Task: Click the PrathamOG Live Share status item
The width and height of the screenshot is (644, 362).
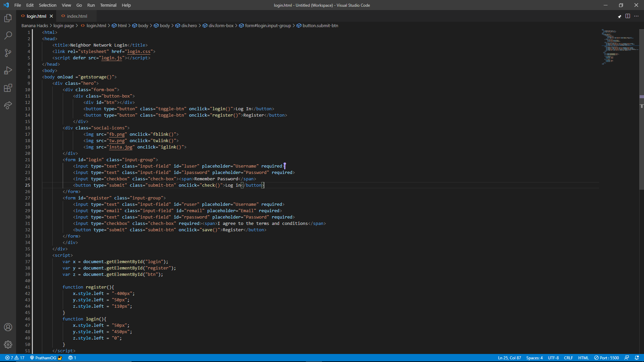Action: coord(46,358)
